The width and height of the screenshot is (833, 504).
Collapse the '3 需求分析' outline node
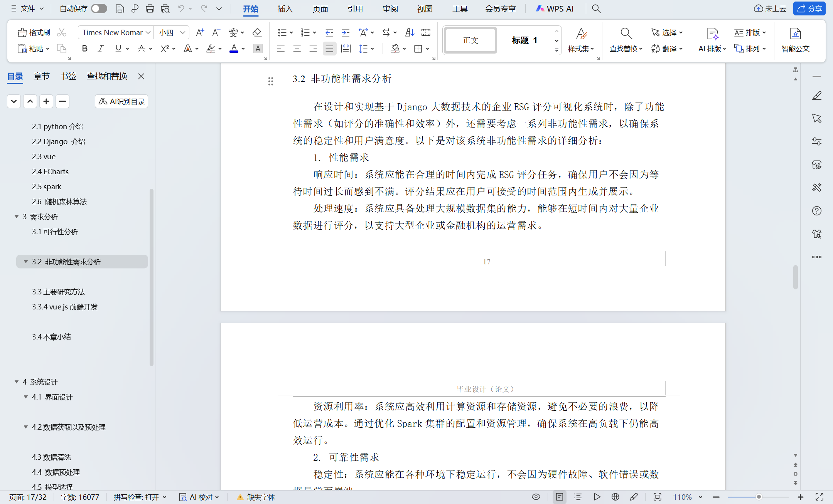(x=17, y=217)
